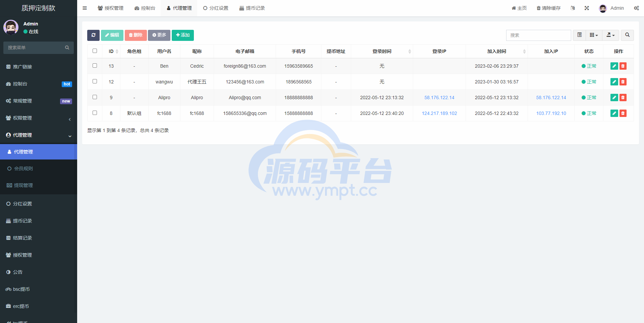This screenshot has width=644, height=323.
Task: Open the column visibility dropdown
Action: pyautogui.click(x=594, y=35)
